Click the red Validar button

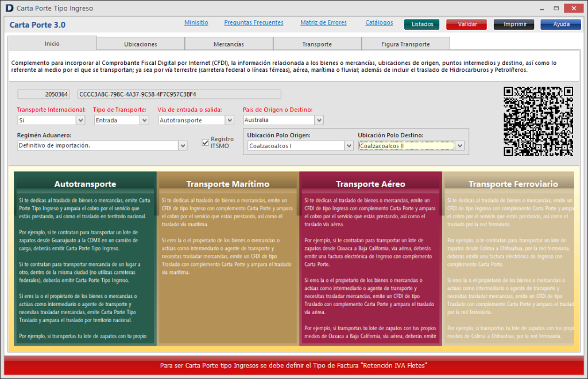point(466,24)
